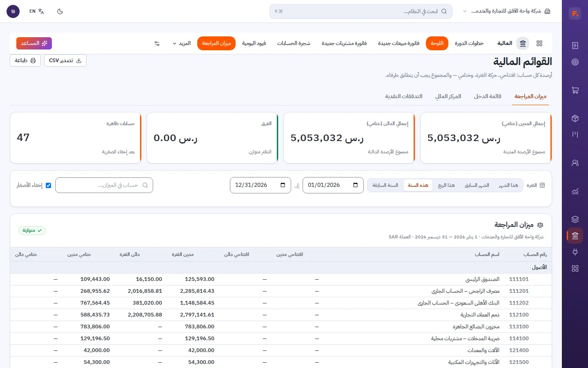The height and width of the screenshot is (368, 588).
Task: Click the global system search box
Action: (x=361, y=11)
